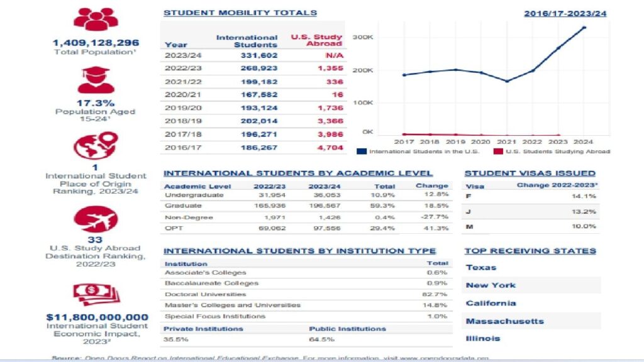This screenshot has height=362, width=644.
Task: Click the F visa row label
Action: point(468,196)
